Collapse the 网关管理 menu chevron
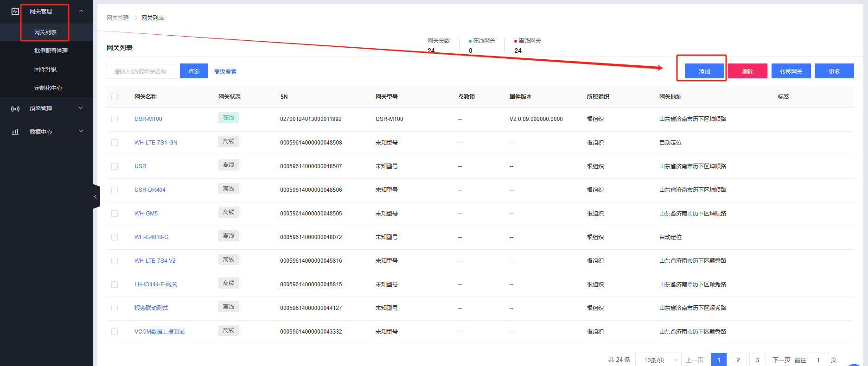868x366 pixels. coord(81,11)
